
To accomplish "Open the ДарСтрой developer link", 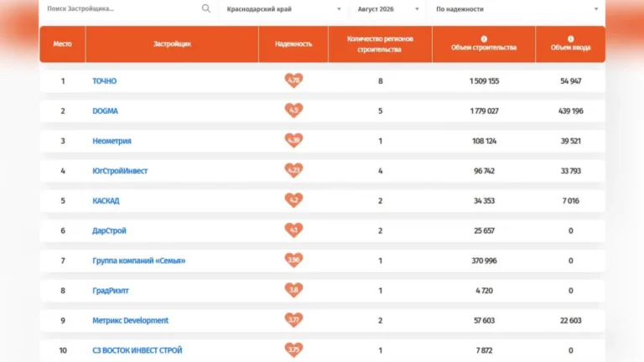I will 109,230.
